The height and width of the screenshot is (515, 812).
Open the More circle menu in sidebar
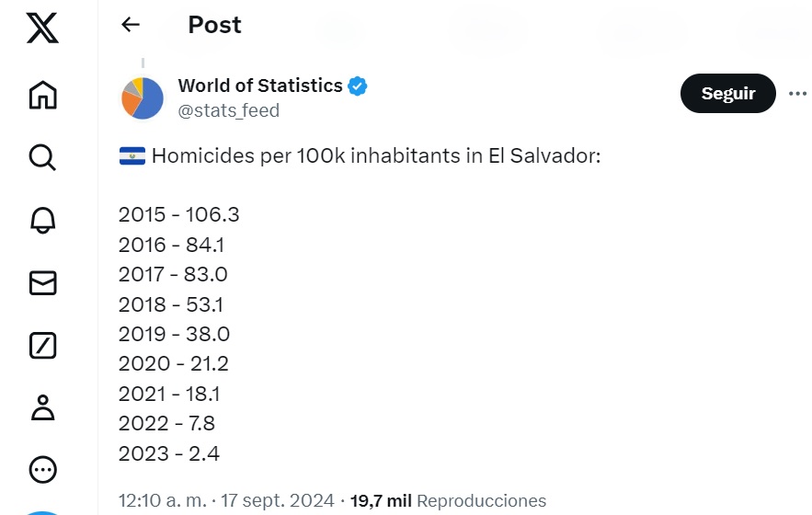[x=42, y=471]
